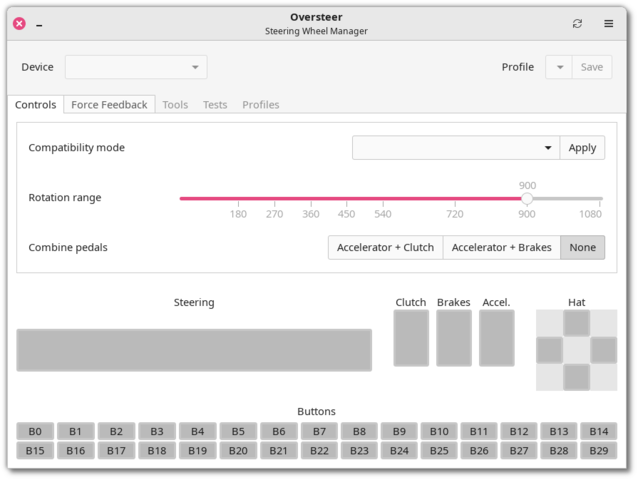Click the Hat down direction square

(x=577, y=377)
